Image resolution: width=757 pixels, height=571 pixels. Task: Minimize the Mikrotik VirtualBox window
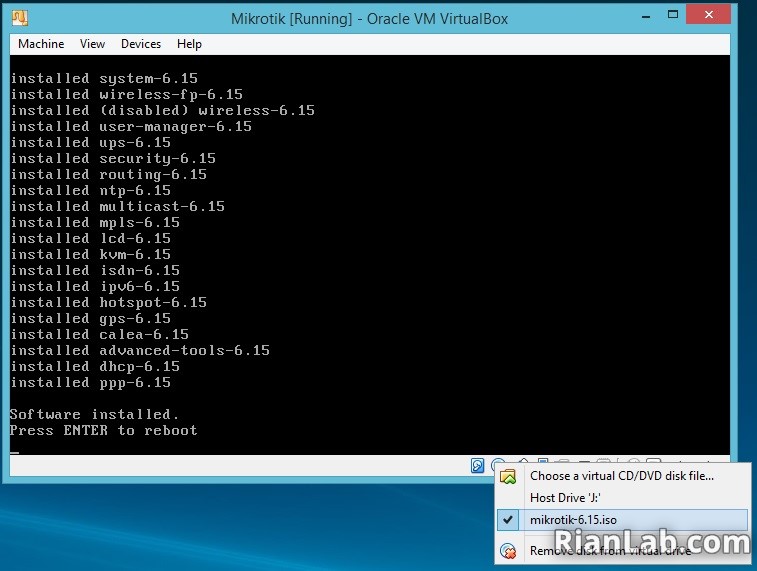646,17
